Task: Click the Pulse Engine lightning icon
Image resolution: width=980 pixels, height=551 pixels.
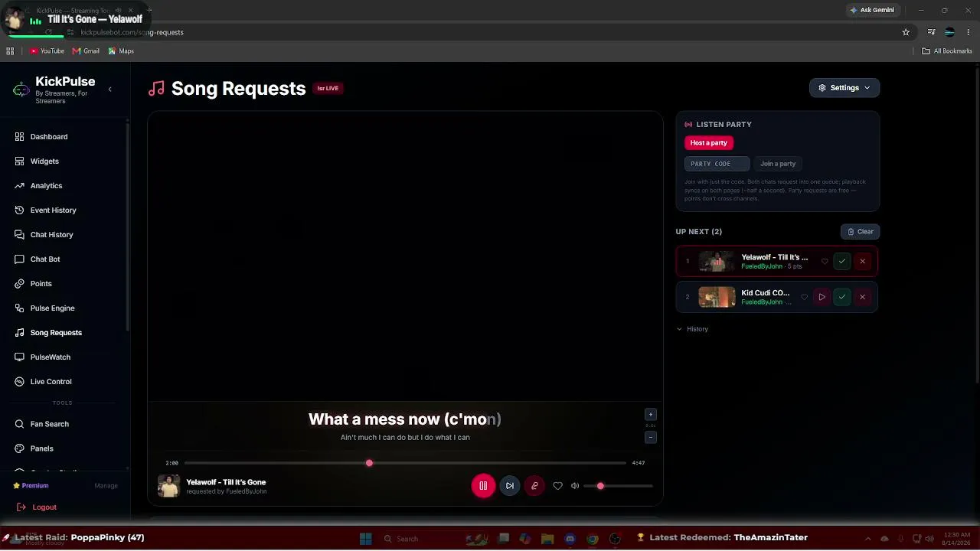Action: pyautogui.click(x=20, y=308)
